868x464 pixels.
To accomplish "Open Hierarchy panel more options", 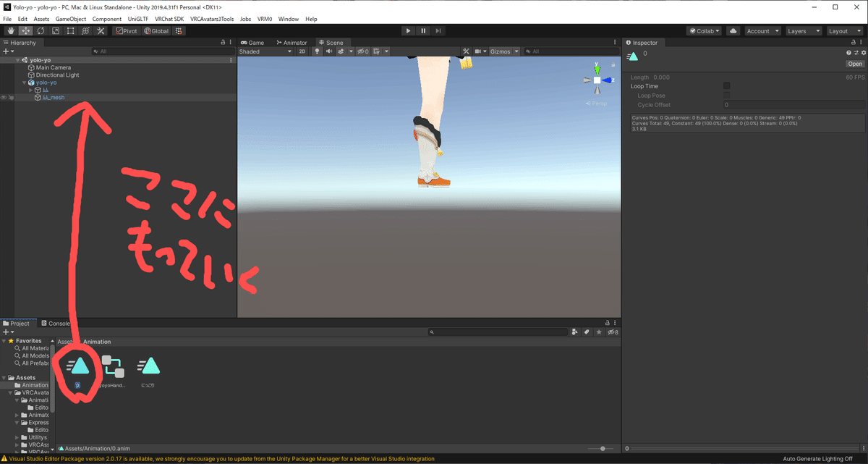I will coord(231,43).
